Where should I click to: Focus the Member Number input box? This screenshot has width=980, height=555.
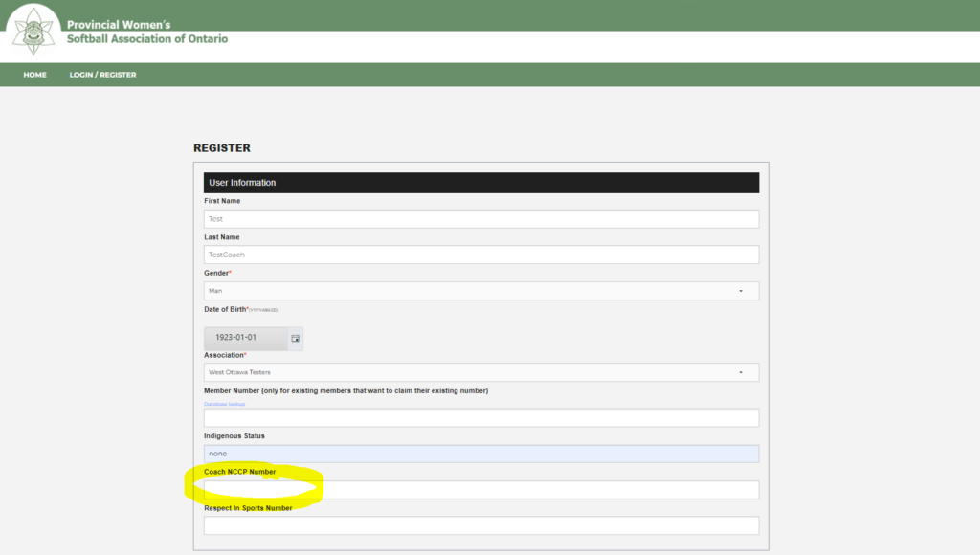[x=480, y=418]
